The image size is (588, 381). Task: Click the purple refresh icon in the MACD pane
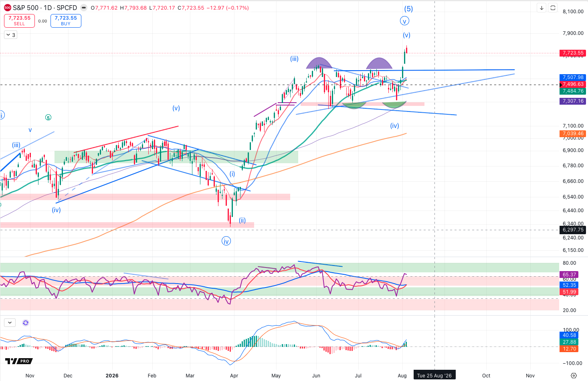(x=26, y=322)
